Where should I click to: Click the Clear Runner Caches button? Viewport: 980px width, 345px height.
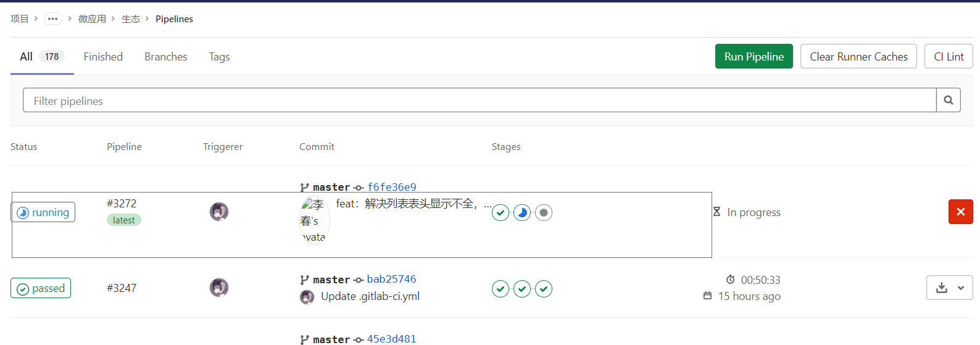858,57
